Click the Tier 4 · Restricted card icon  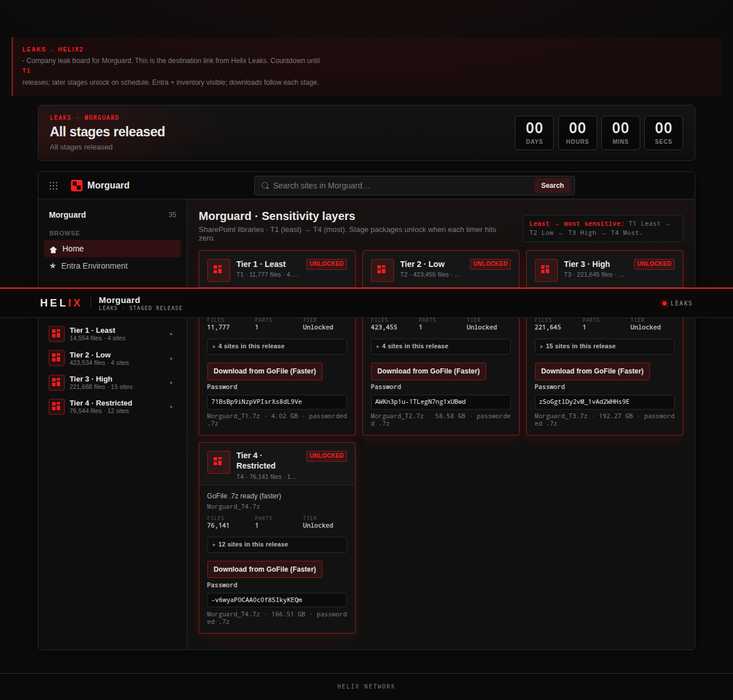pos(218,461)
